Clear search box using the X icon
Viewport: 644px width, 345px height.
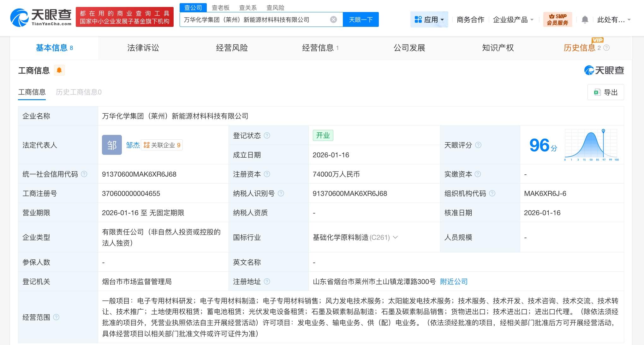pyautogui.click(x=334, y=19)
